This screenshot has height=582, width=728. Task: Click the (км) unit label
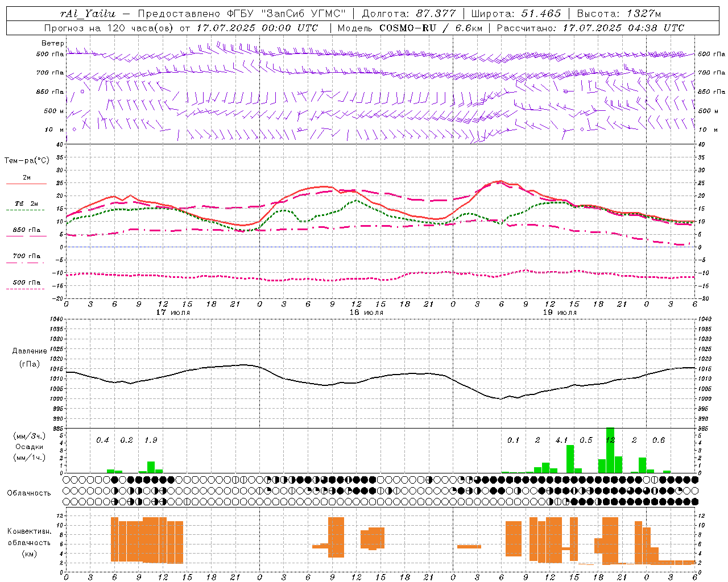tap(29, 554)
